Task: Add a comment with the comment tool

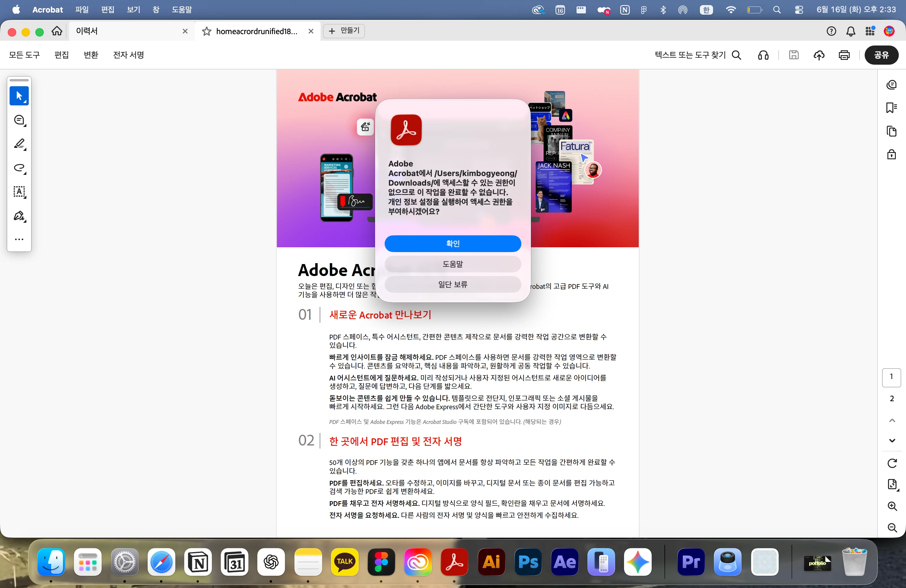Action: [19, 120]
